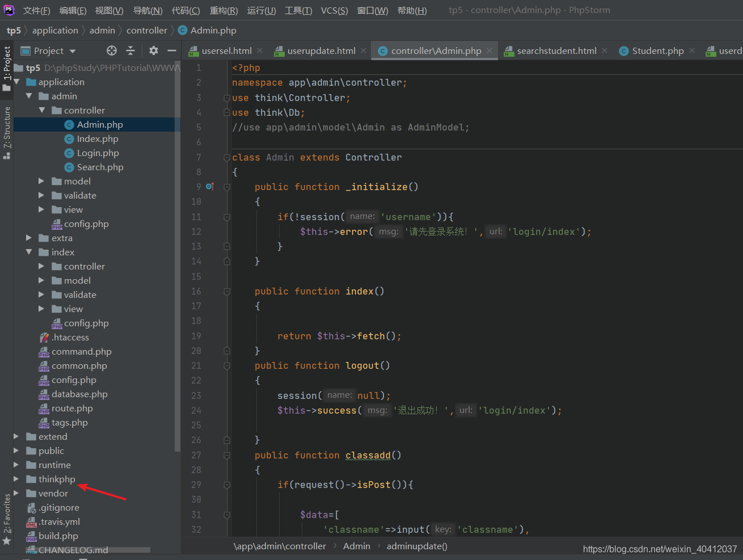Hide the Project panel with minus icon

tap(172, 50)
